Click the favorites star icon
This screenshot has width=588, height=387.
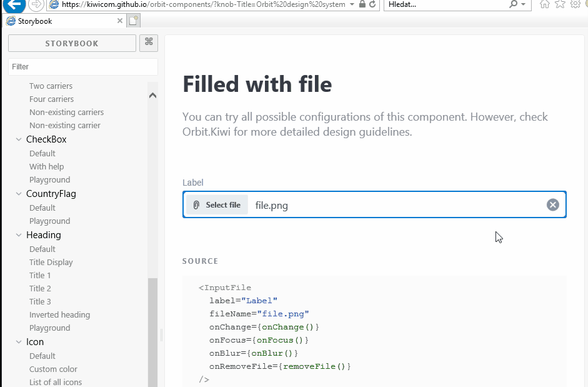(x=559, y=5)
